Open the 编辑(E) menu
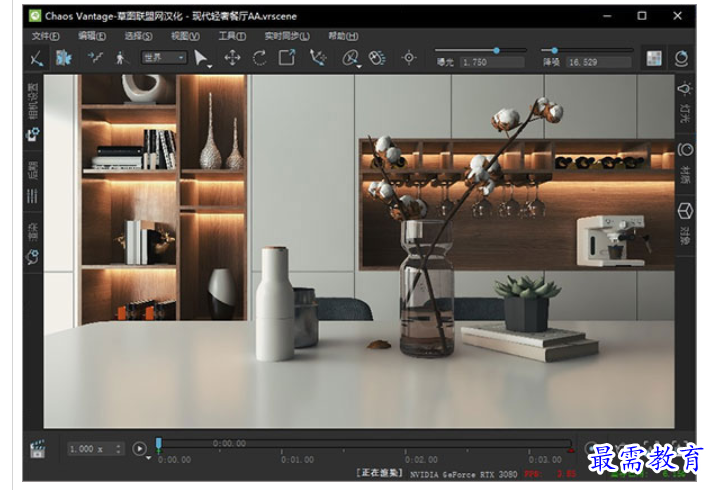The image size is (712, 490). [92, 36]
